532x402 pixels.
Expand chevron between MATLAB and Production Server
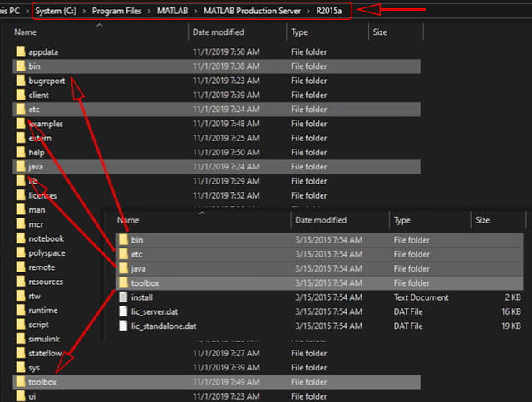pyautogui.click(x=195, y=11)
